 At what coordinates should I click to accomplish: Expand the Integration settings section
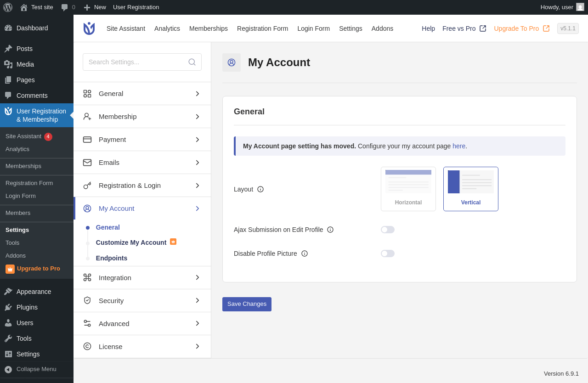tap(142, 277)
